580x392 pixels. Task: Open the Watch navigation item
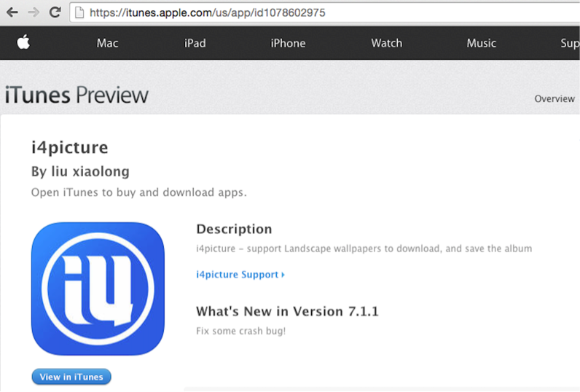pos(386,43)
